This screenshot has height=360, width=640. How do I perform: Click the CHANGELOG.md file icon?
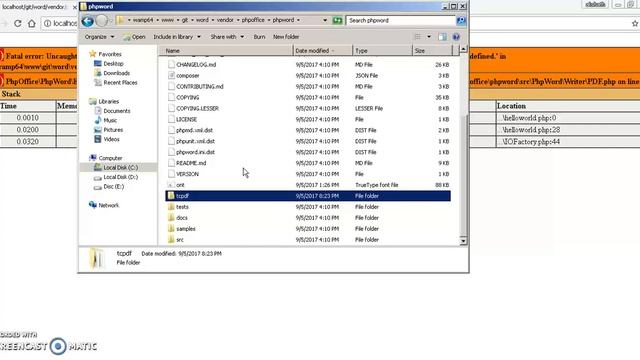[x=171, y=64]
